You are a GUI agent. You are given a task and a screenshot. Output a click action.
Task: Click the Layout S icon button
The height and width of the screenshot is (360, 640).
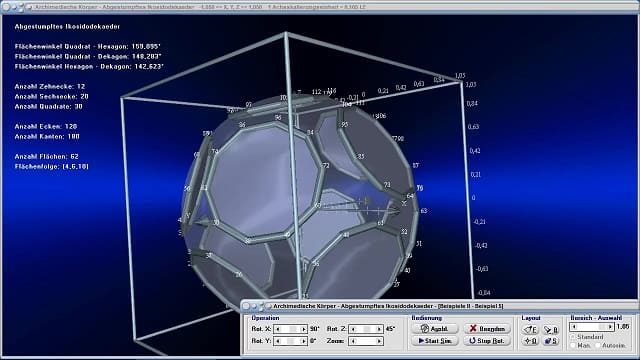[551, 340]
